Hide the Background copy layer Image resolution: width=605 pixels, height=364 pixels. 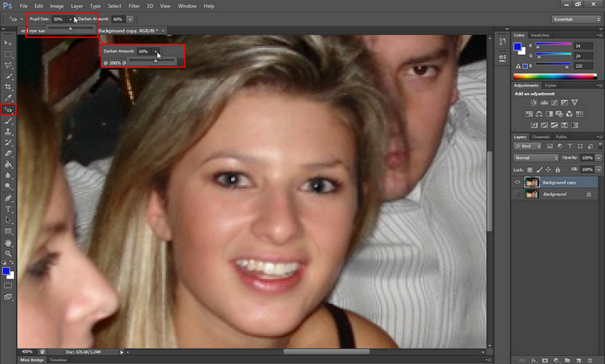click(518, 182)
